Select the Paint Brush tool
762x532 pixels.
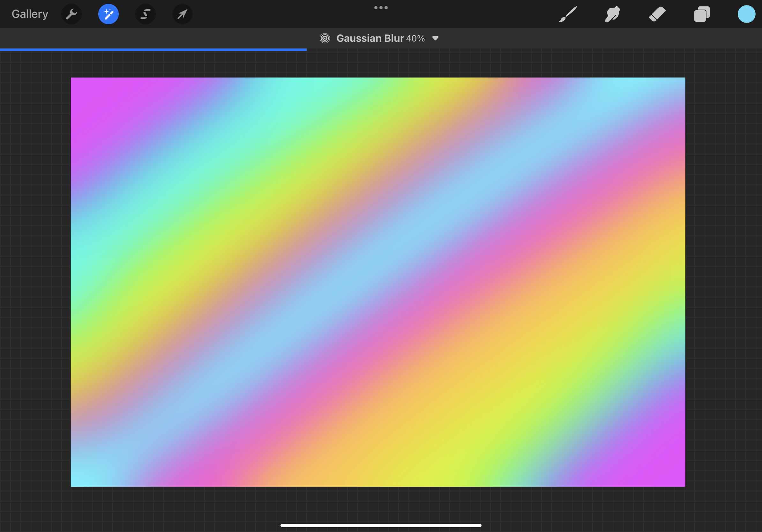tap(568, 14)
